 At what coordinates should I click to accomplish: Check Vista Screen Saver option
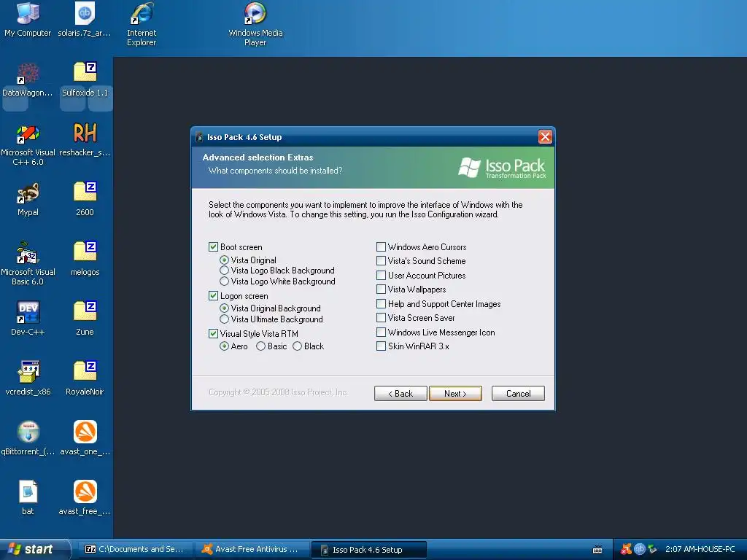381,317
